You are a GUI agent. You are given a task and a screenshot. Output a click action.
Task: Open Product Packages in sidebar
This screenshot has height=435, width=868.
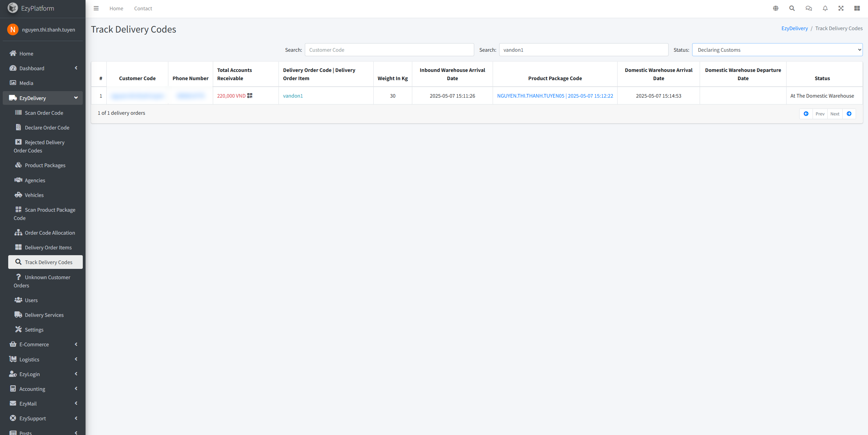tap(45, 165)
